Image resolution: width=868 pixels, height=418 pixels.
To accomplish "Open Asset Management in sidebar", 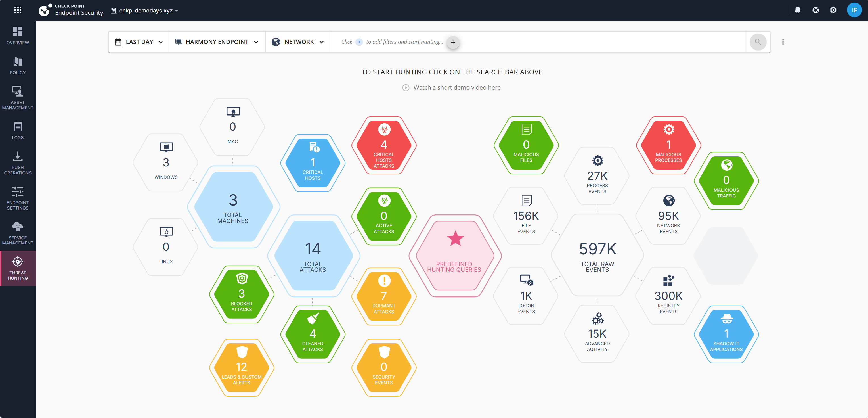I will click(18, 98).
